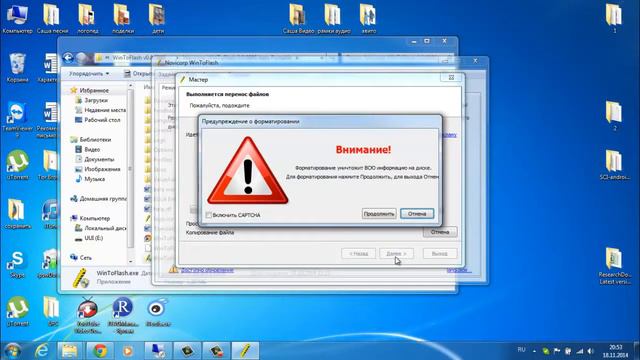
Task: Open SCI-androi... desktop folder
Action: tap(614, 165)
